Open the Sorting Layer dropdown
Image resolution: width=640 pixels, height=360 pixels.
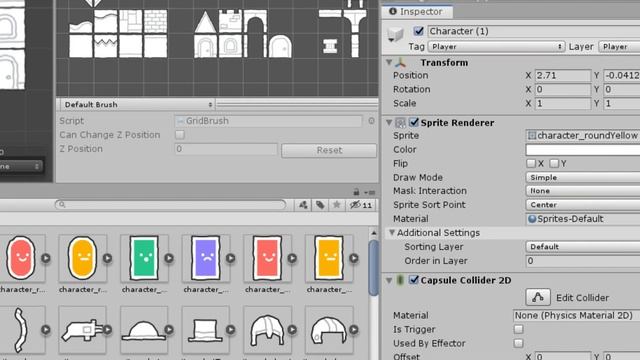tap(583, 247)
